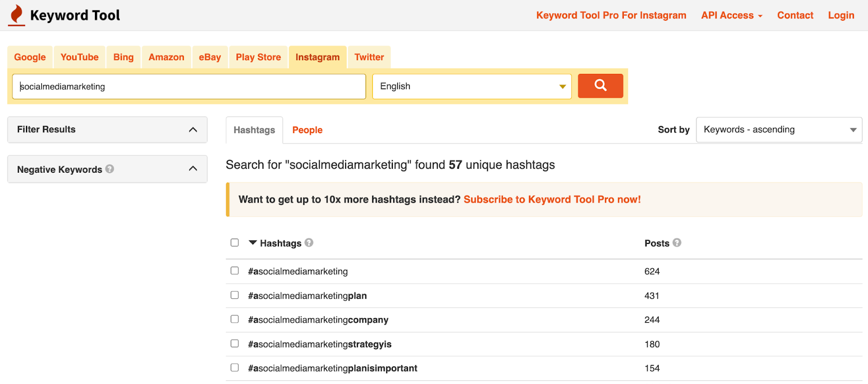Check the #asocialmediamarketing row checkbox
Viewport: 868px width, 384px height.
click(x=234, y=270)
